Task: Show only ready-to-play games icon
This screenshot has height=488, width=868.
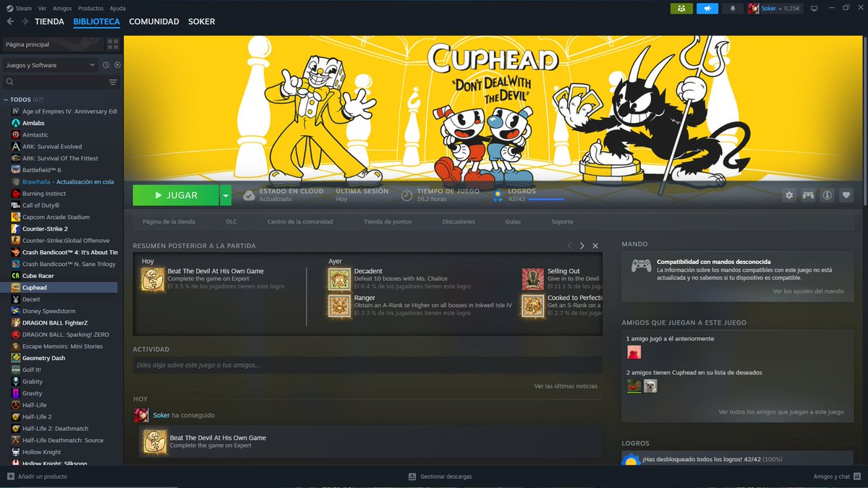Action: (117, 65)
